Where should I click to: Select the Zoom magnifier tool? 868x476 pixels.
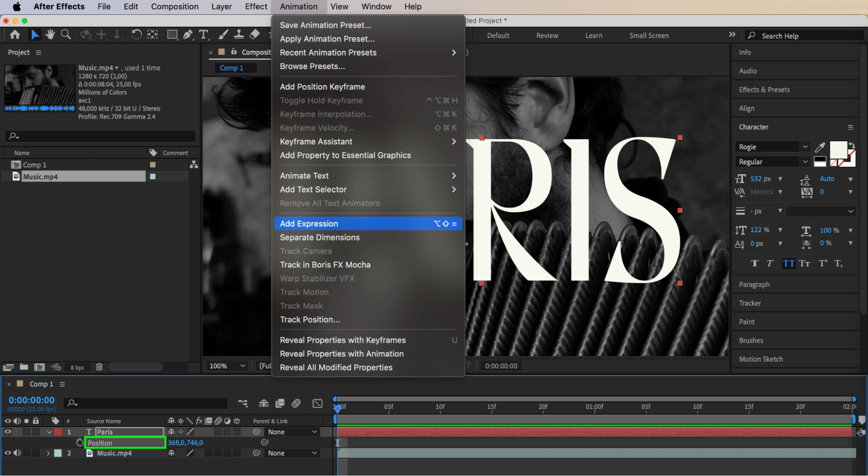pyautogui.click(x=66, y=35)
